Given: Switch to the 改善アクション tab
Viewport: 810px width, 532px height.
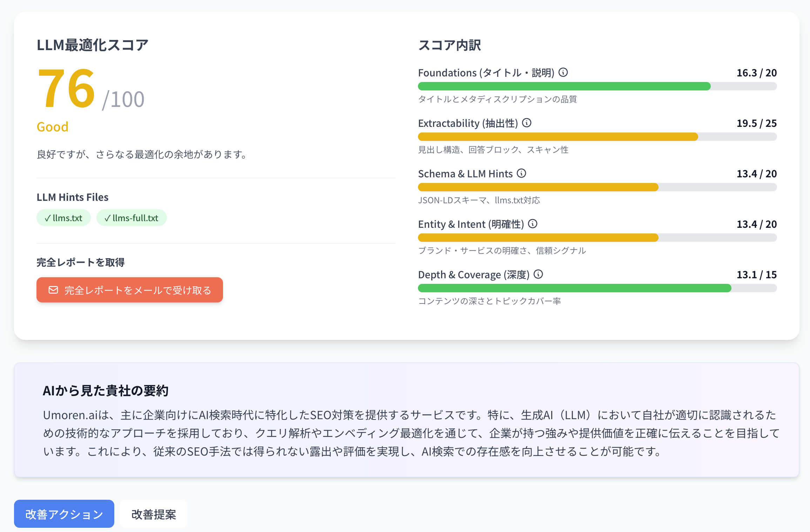Looking at the screenshot, I should pyautogui.click(x=64, y=513).
